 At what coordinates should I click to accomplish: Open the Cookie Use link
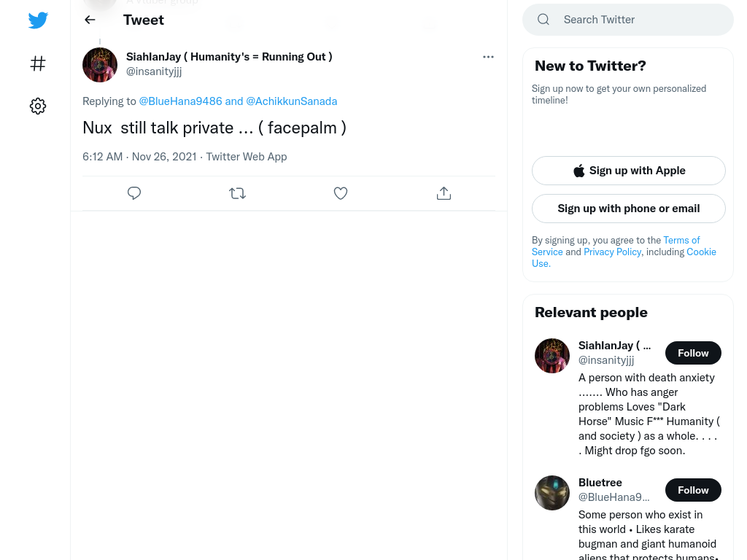624,257
